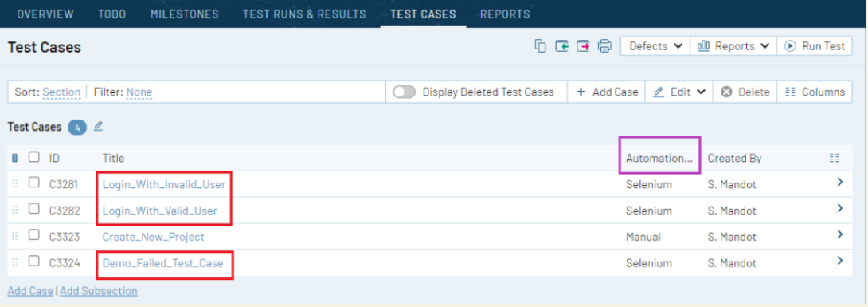
Task: Click the pencil icon beside Test Cases count
Action: [98, 126]
